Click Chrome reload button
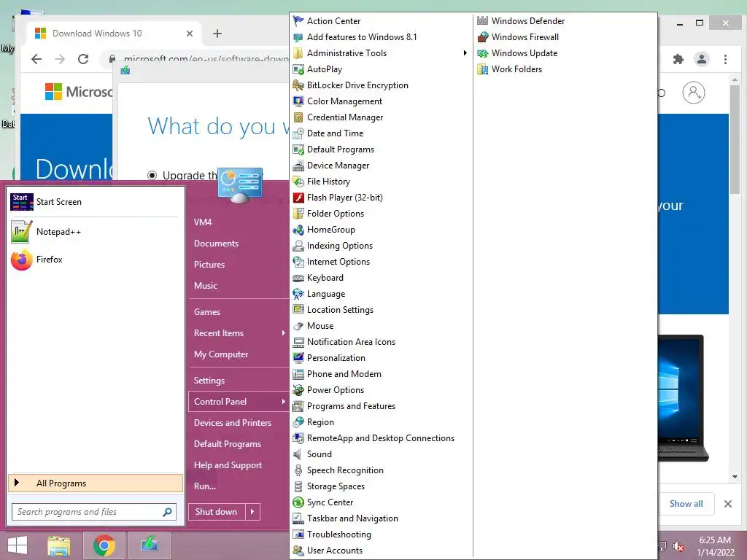 point(83,59)
